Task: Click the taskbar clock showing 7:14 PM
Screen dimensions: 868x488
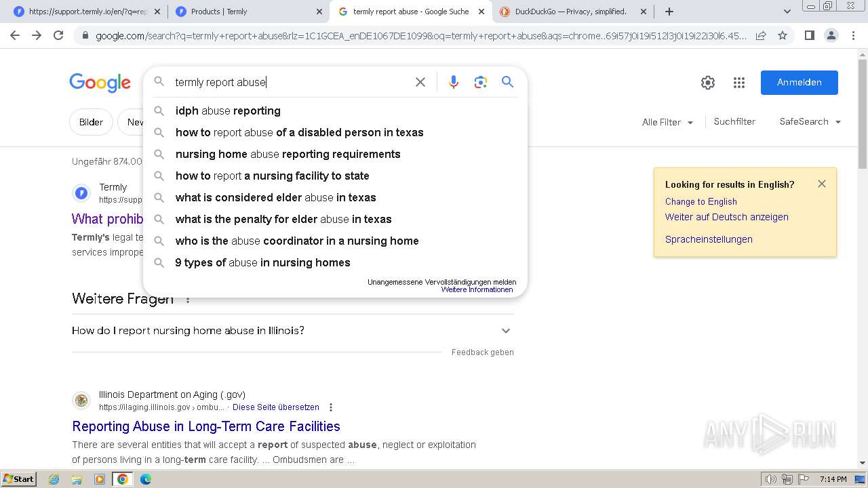Action: (x=833, y=479)
